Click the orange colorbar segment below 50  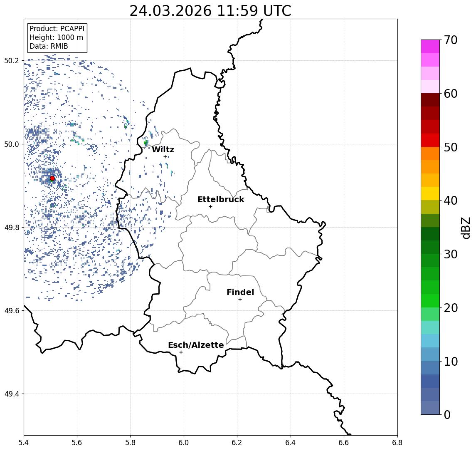pos(430,154)
